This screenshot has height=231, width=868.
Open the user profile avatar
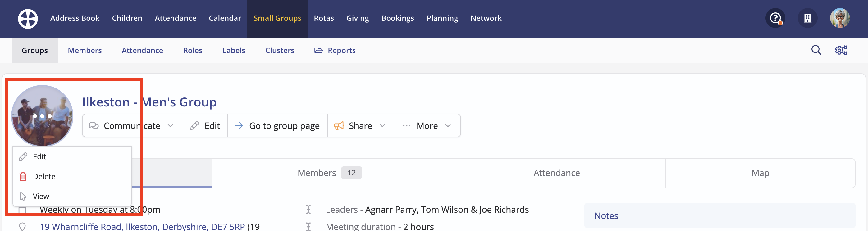[x=839, y=18]
